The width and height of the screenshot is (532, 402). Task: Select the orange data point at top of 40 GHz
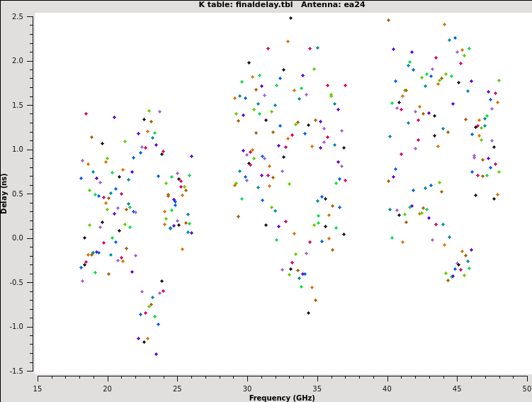388,21
